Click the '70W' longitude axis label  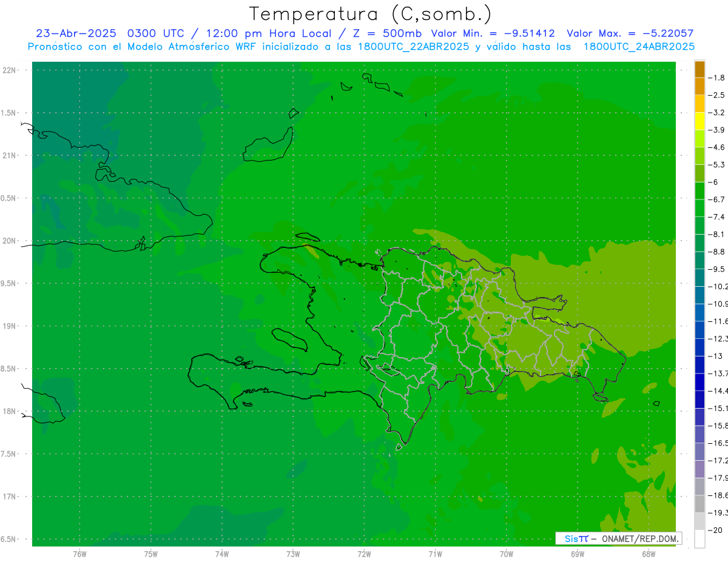tap(507, 554)
